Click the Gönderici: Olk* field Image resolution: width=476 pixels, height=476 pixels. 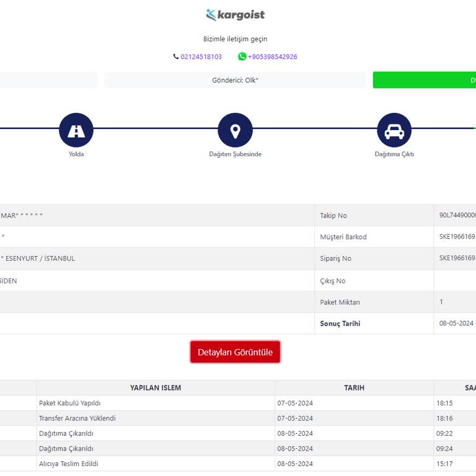(235, 80)
